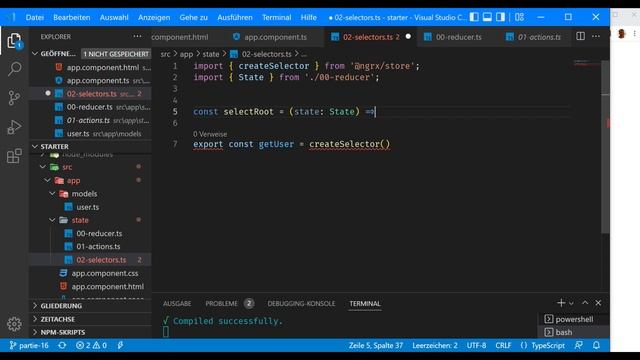Collapse the app folder
The image size is (640, 360).
(47, 180)
